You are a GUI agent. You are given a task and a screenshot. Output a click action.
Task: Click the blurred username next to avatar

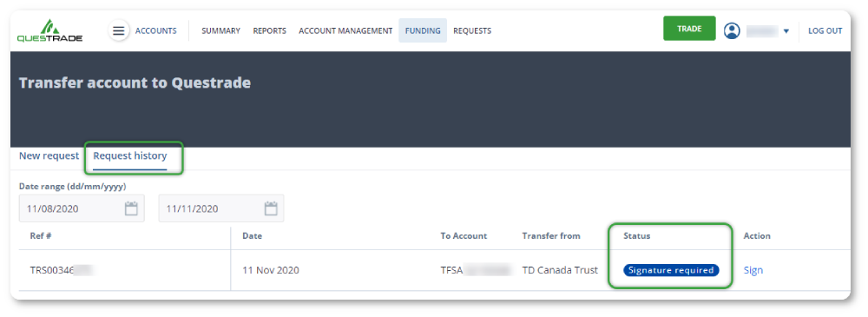click(762, 31)
